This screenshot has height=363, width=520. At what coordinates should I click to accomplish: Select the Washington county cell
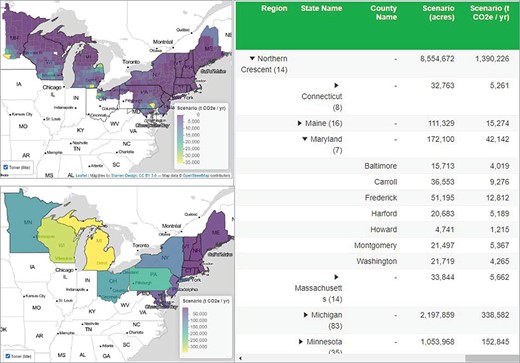tap(377, 261)
